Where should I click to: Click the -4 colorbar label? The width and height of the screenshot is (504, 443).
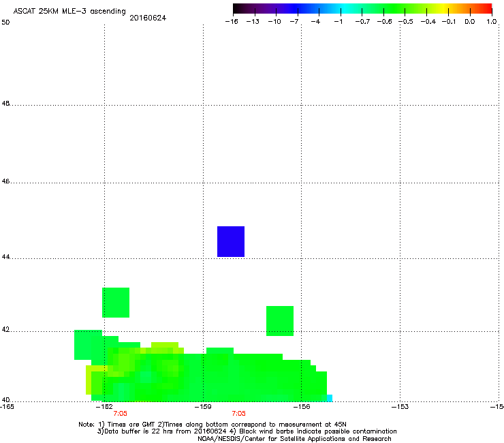point(315,22)
